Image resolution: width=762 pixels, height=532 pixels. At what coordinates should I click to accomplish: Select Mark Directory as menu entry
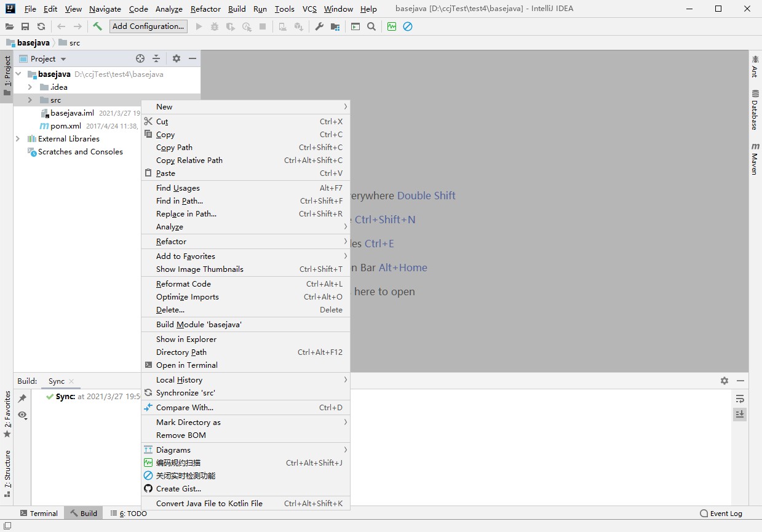188,423
